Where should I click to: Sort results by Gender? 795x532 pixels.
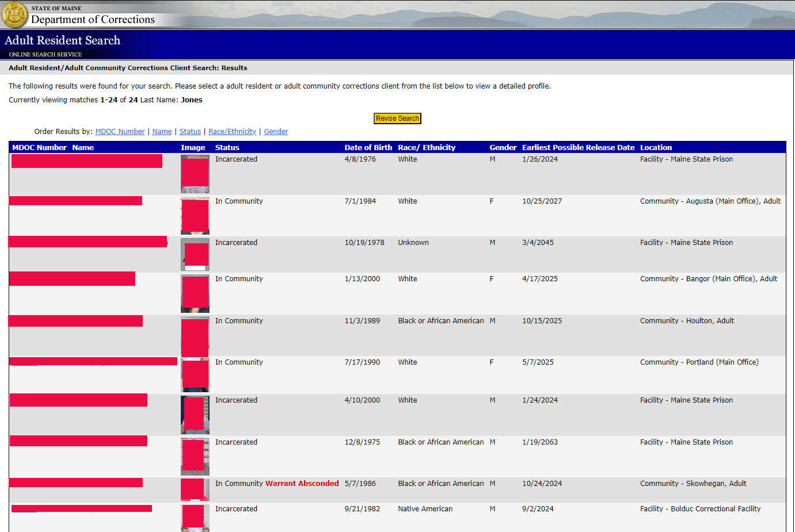(276, 131)
